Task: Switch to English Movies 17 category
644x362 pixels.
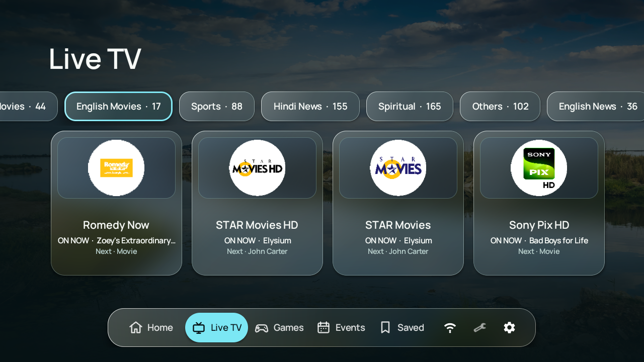Action: click(x=119, y=107)
